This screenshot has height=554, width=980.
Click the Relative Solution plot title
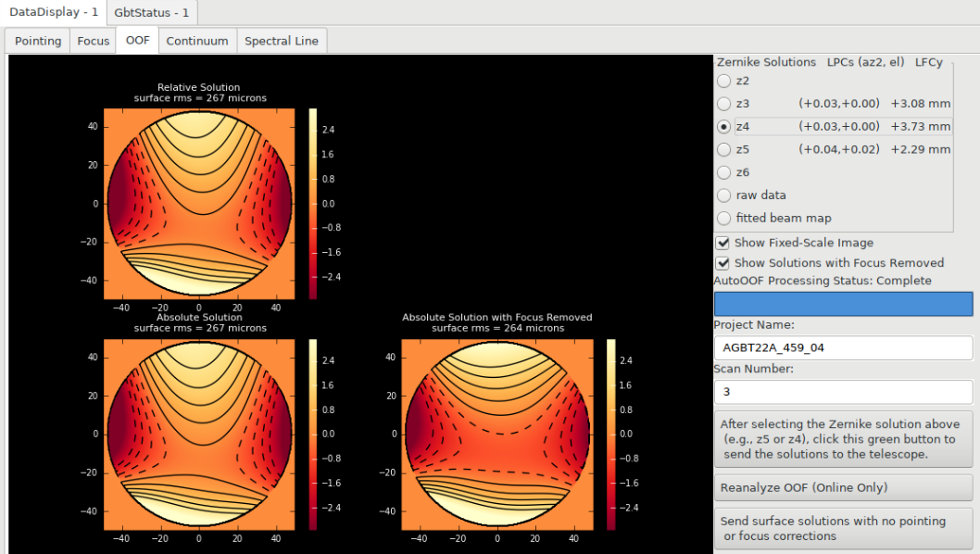(199, 87)
